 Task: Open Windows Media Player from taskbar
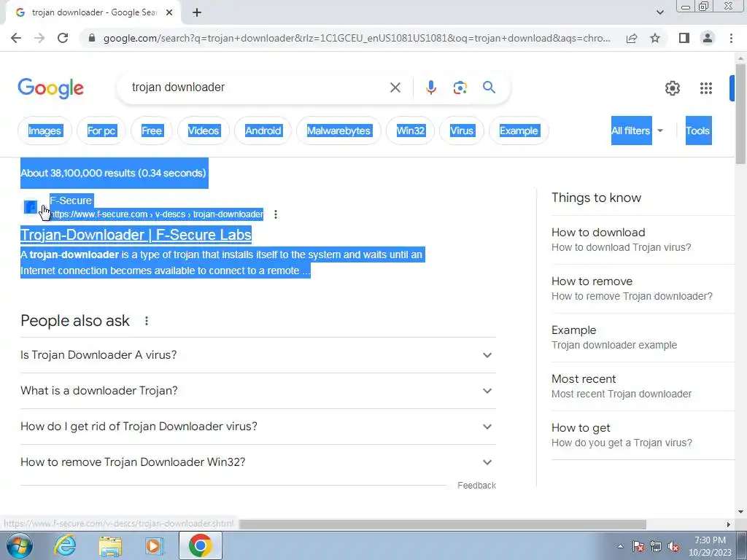[154, 546]
